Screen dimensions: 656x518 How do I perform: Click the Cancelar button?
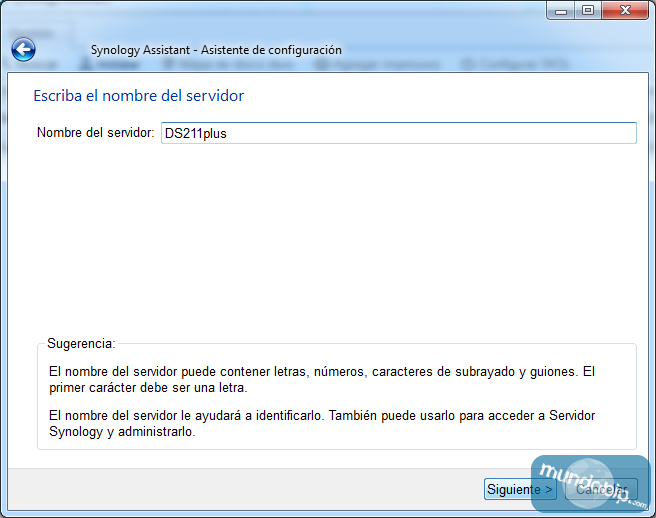(x=601, y=489)
